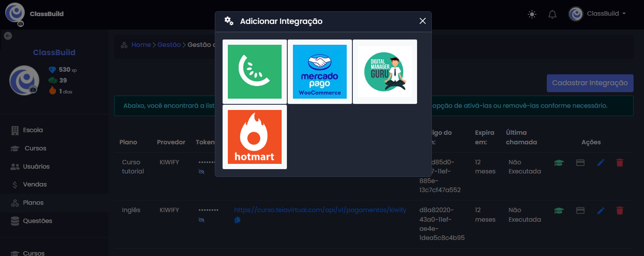Click the green coins icon beside 39

point(53,80)
